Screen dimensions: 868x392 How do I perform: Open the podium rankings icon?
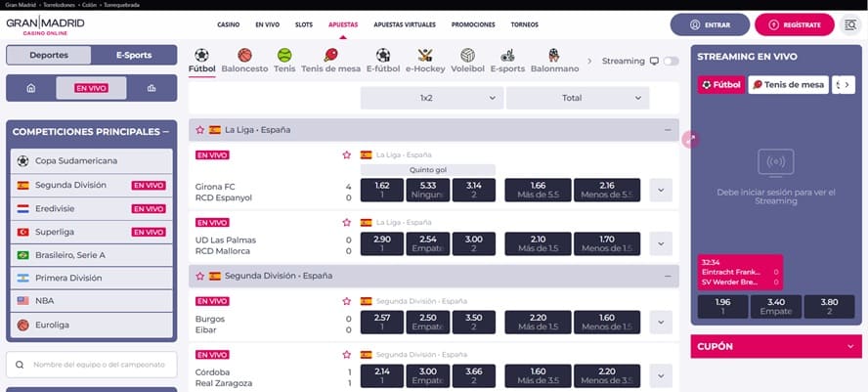coord(152,88)
